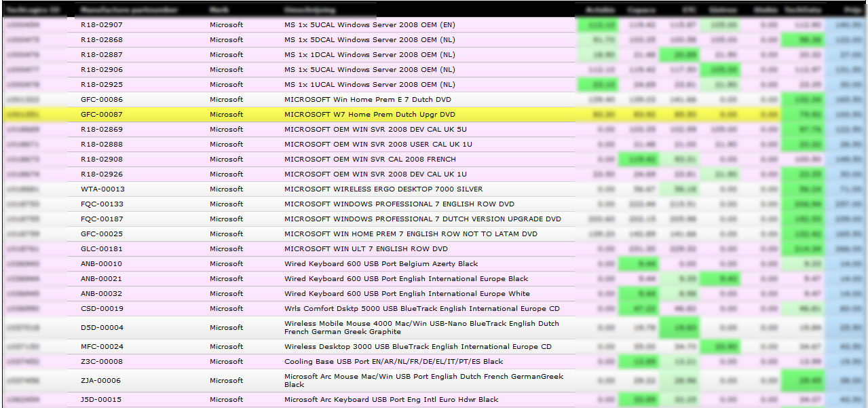
Task: Select Microsoft brand cell in WTA-00013 row
Action: click(226, 189)
